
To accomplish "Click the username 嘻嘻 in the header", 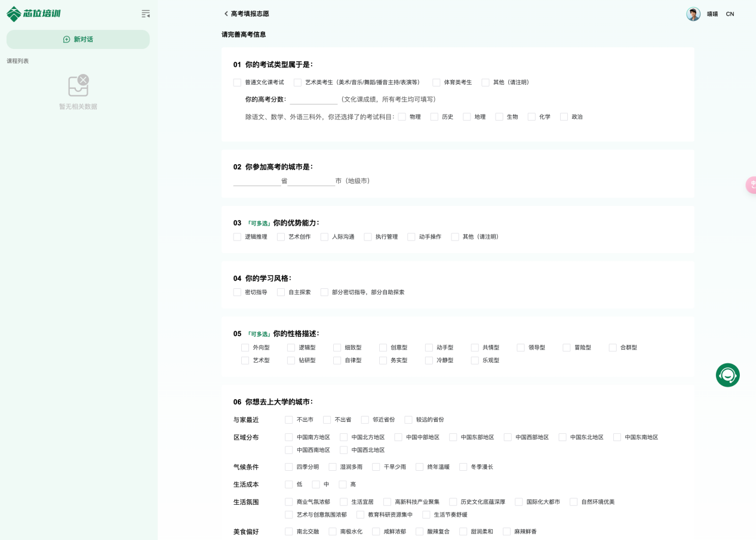I will (712, 14).
